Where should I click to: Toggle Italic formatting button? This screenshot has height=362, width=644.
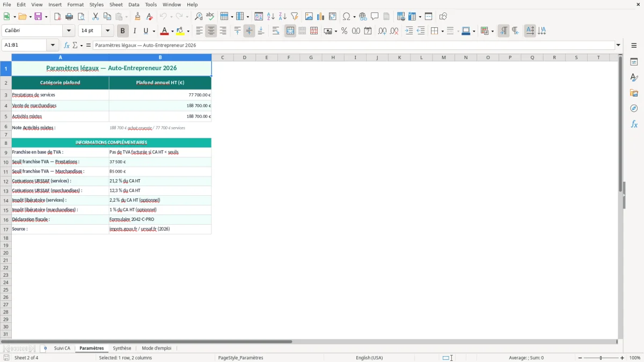[135, 31]
